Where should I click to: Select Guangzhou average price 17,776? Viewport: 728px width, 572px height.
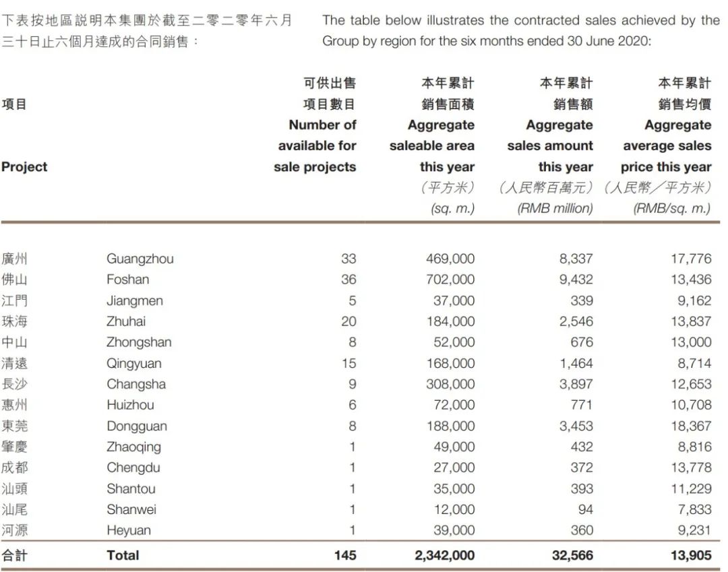point(691,259)
